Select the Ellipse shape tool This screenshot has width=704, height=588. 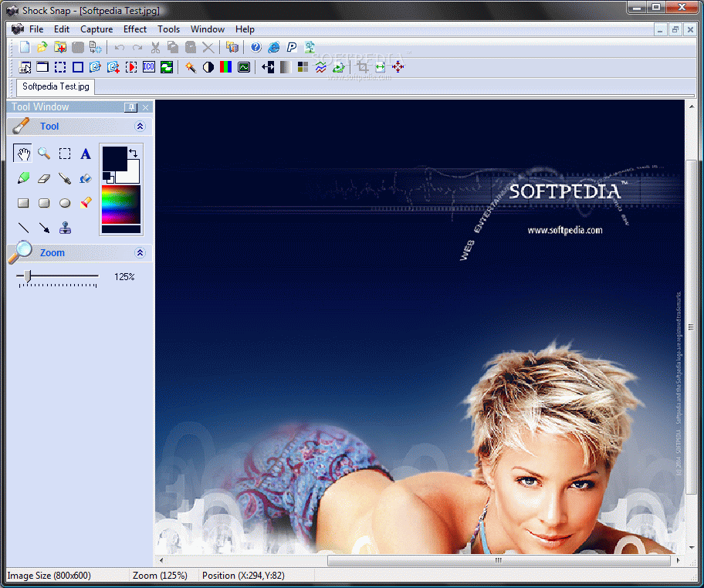65,204
